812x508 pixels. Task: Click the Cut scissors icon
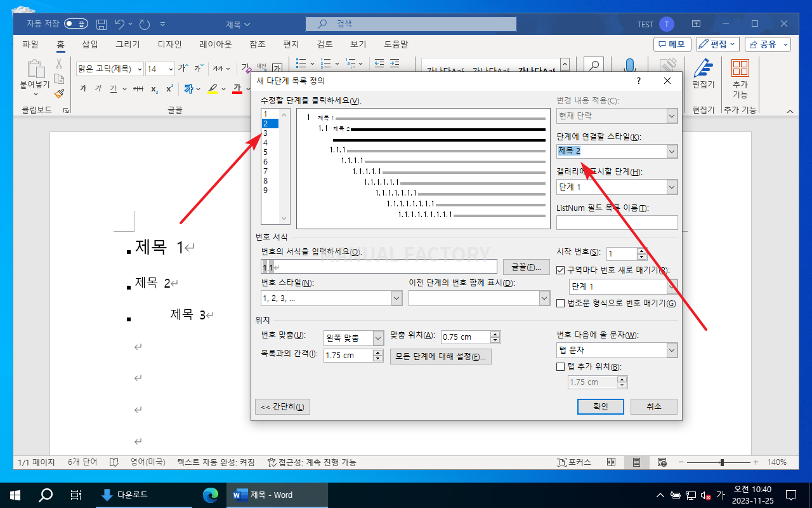tap(59, 64)
